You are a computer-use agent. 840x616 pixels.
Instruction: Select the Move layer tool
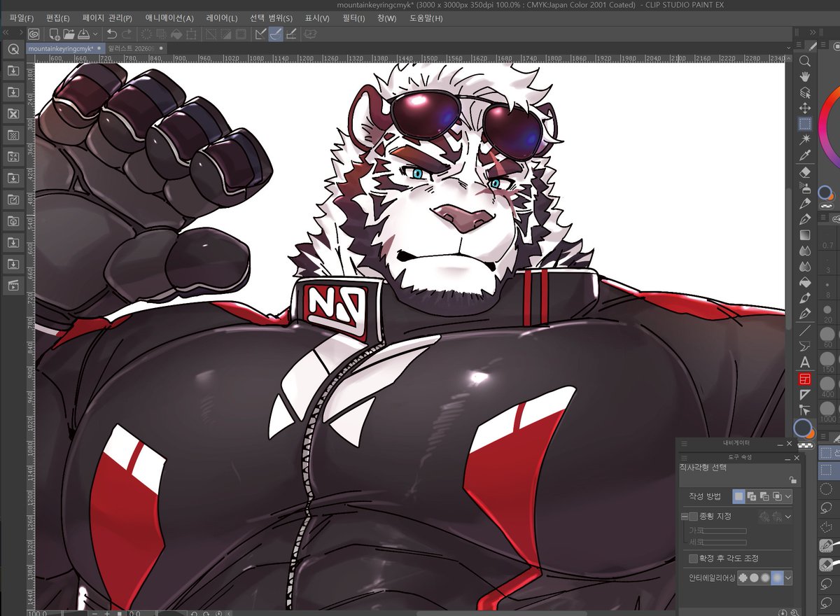pos(805,108)
